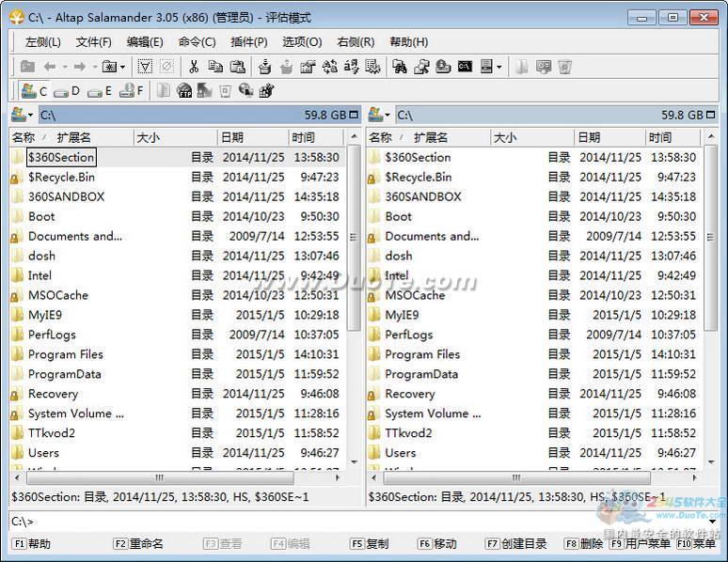This screenshot has height=562, width=728.
Task: Click the parent directory toolbar icon
Action: 27,67
